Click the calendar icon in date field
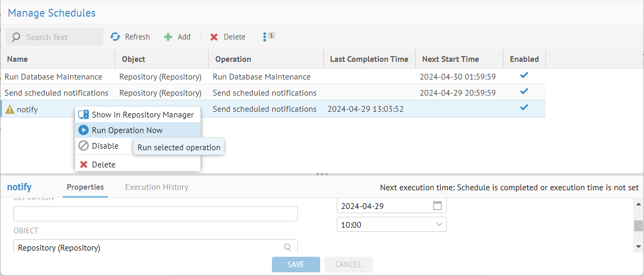The image size is (644, 276). (437, 206)
